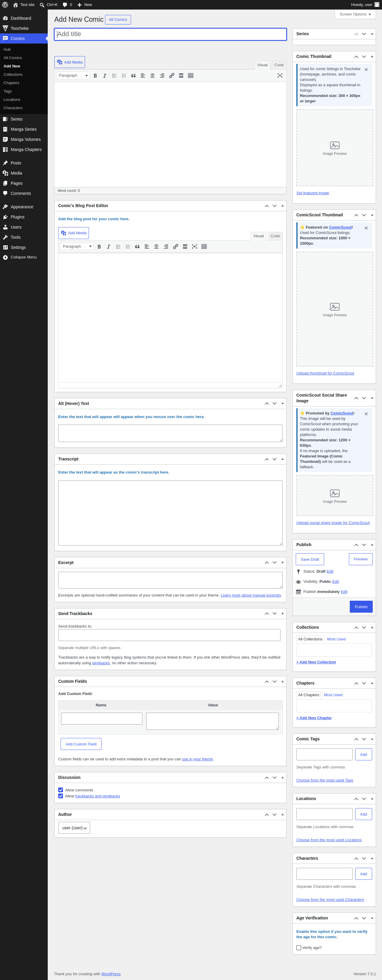Click Set featured image link
The height and width of the screenshot is (980, 382).
313,193
